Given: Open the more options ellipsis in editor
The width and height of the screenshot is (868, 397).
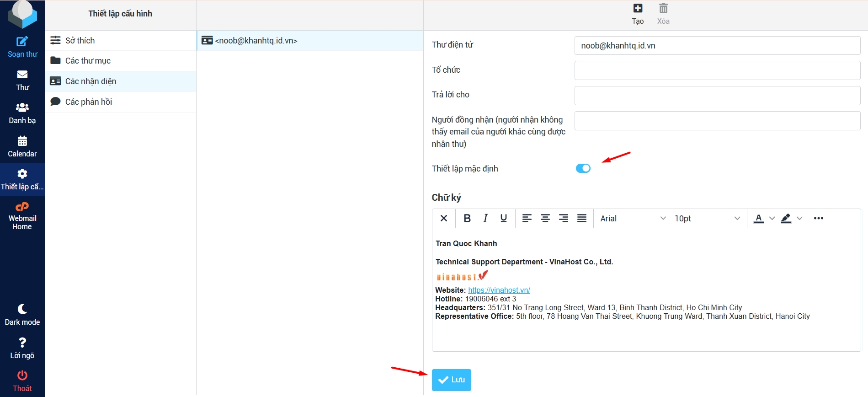Looking at the screenshot, I should point(818,219).
